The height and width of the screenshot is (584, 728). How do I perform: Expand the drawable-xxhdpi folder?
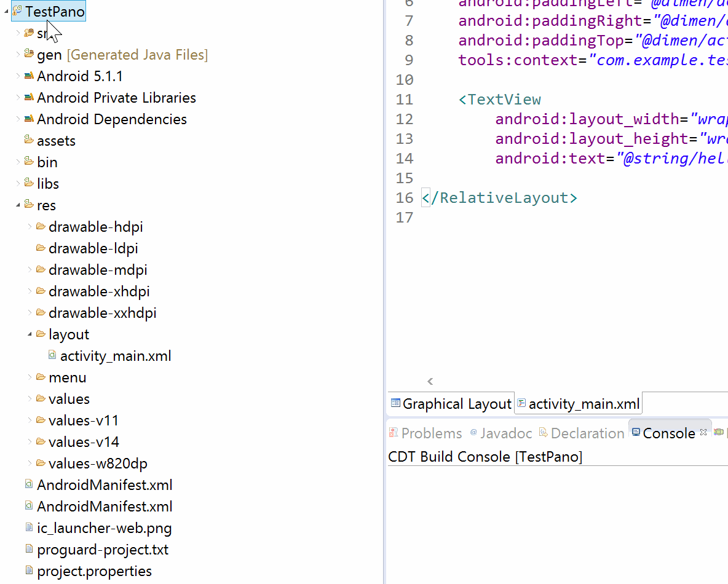click(30, 312)
